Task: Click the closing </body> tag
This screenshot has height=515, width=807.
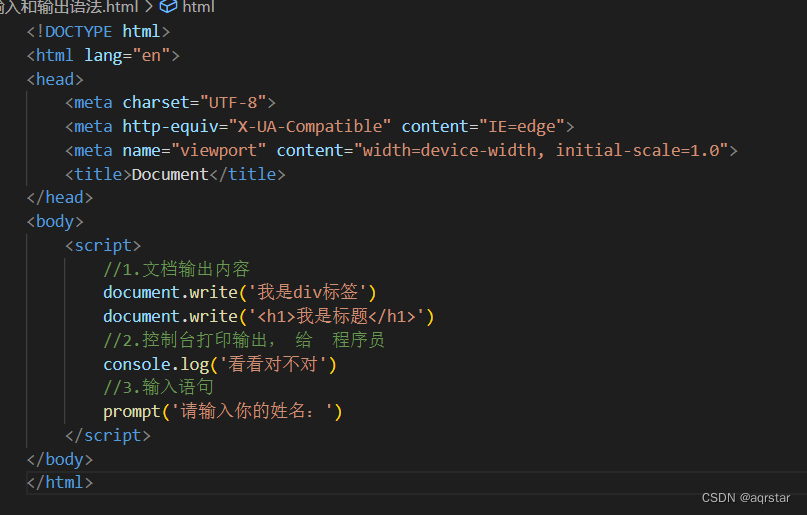Action: pos(60,459)
